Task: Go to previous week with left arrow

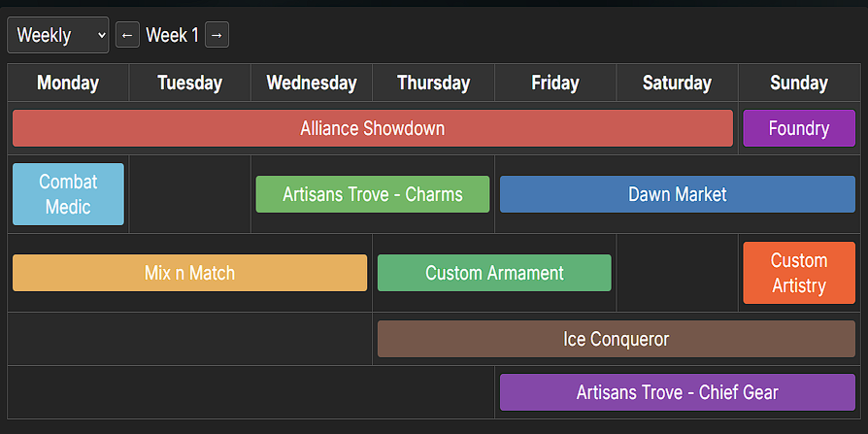Action: tap(127, 36)
